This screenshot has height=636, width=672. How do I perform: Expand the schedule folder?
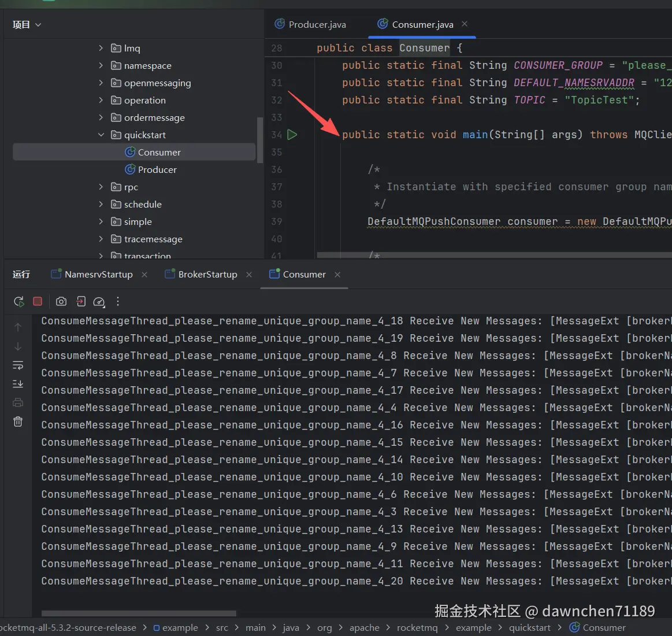coord(101,204)
